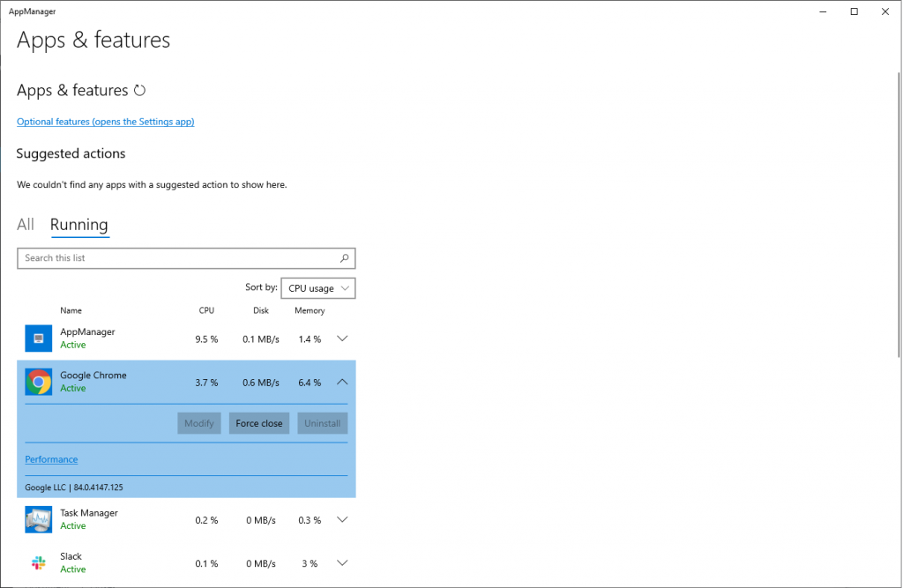Click the Slack app icon

coord(39,562)
